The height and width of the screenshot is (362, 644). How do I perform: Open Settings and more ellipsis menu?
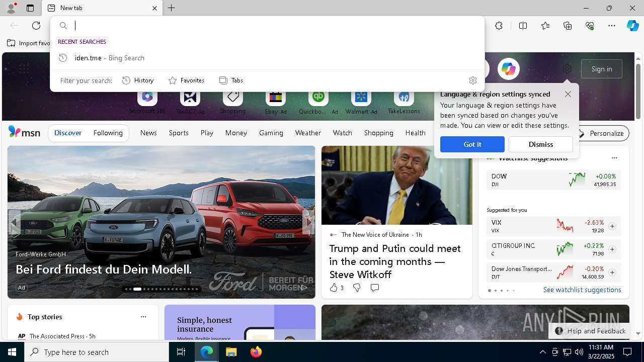click(x=612, y=26)
